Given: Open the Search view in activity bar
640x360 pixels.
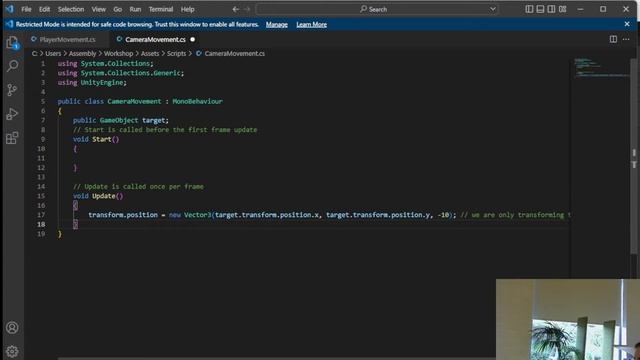Looking at the screenshot, I should tap(12, 66).
